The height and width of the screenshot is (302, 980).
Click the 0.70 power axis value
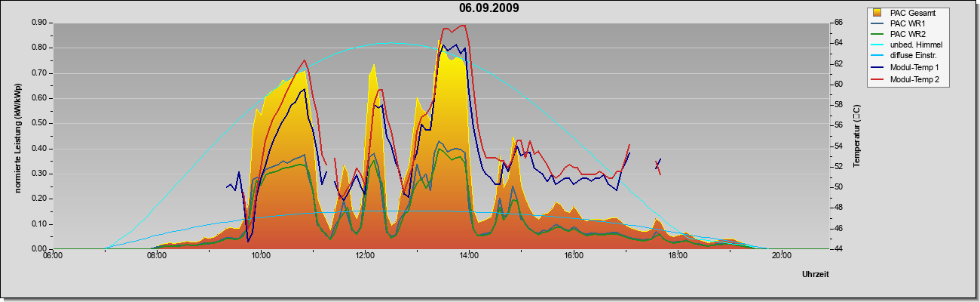[x=40, y=73]
